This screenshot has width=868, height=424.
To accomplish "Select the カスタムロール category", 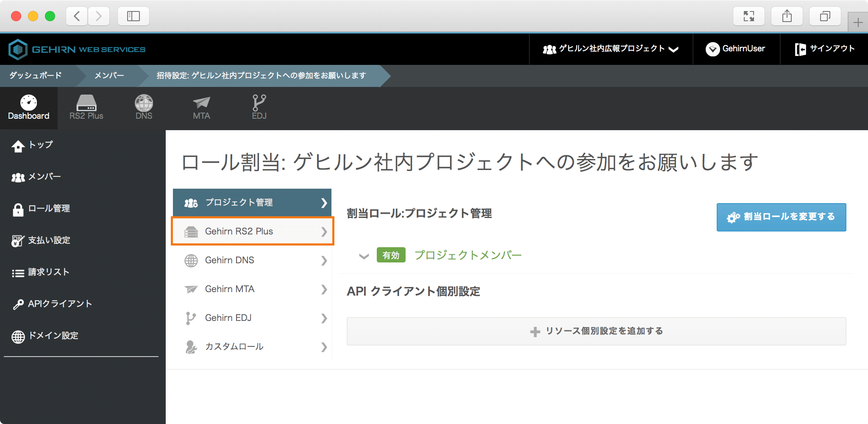I will pyautogui.click(x=253, y=347).
